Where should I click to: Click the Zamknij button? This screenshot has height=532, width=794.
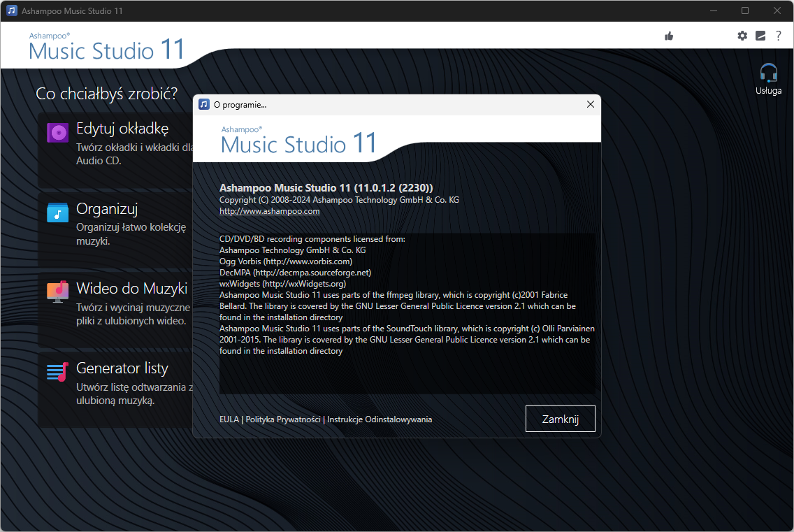[x=560, y=419]
